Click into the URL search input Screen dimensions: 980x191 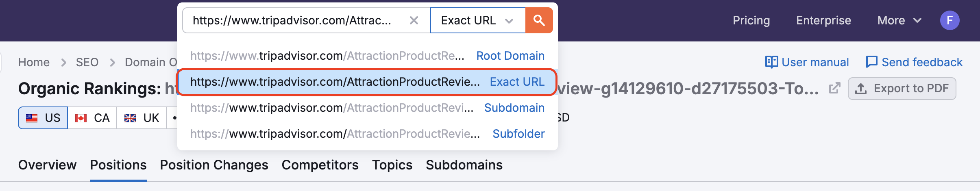(293, 20)
